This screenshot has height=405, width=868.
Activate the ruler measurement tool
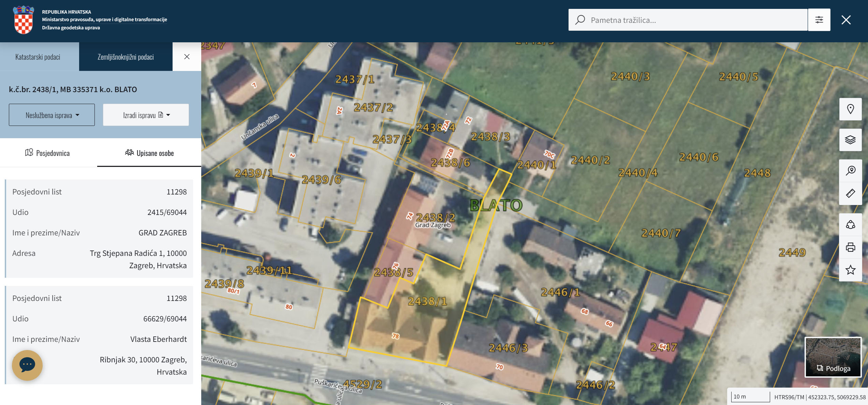[850, 193]
